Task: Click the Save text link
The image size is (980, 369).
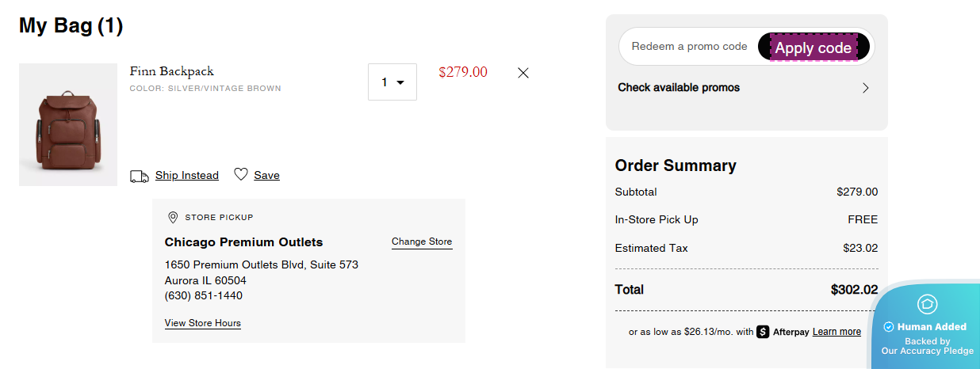Action: tap(266, 176)
